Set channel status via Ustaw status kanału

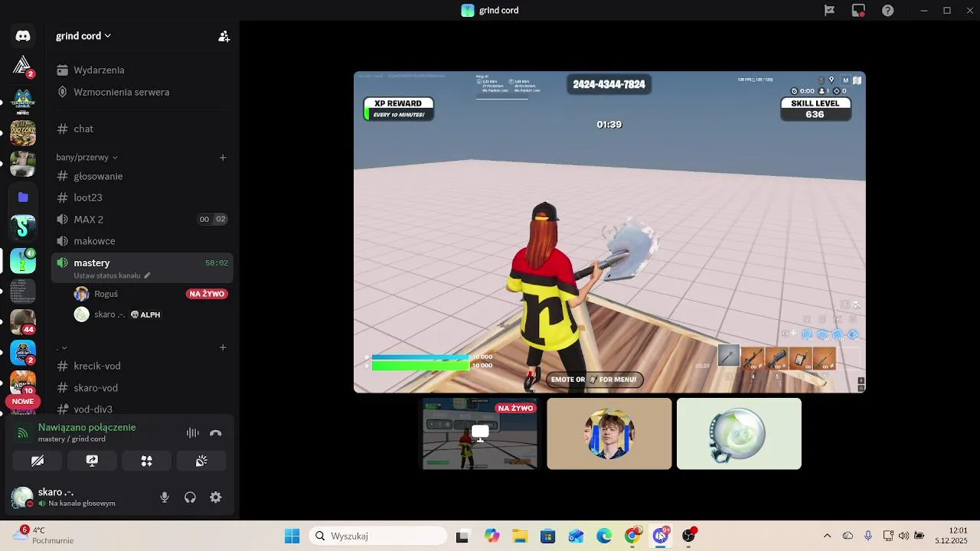click(x=112, y=275)
